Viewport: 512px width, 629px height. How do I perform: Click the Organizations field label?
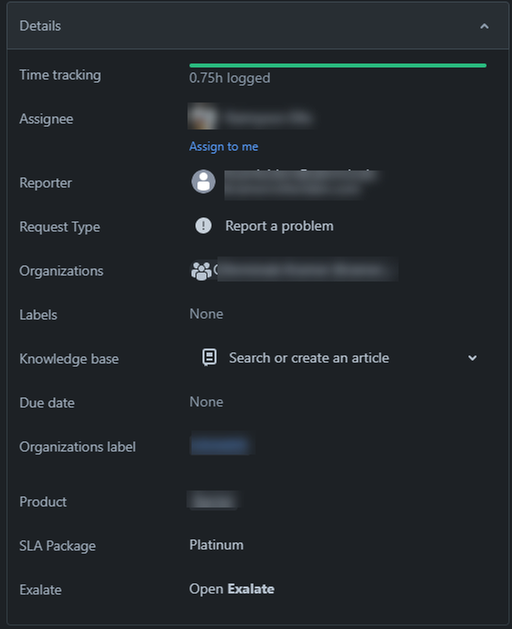click(61, 271)
